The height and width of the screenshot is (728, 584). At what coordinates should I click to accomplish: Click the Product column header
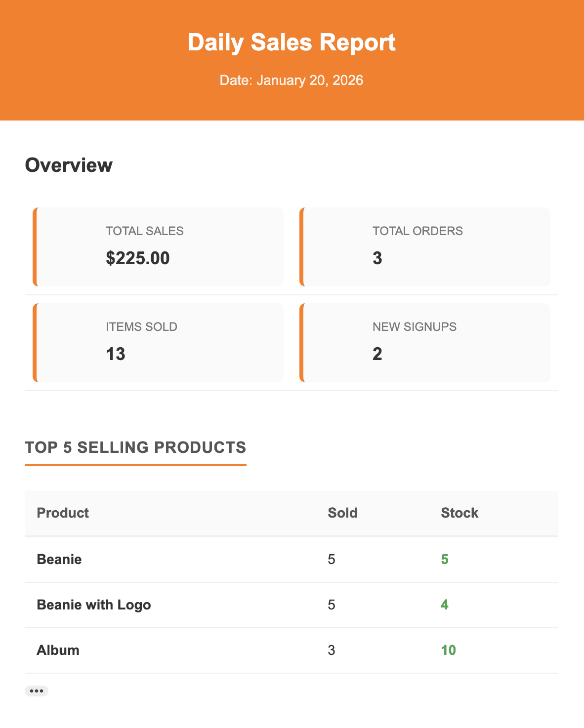(x=63, y=513)
